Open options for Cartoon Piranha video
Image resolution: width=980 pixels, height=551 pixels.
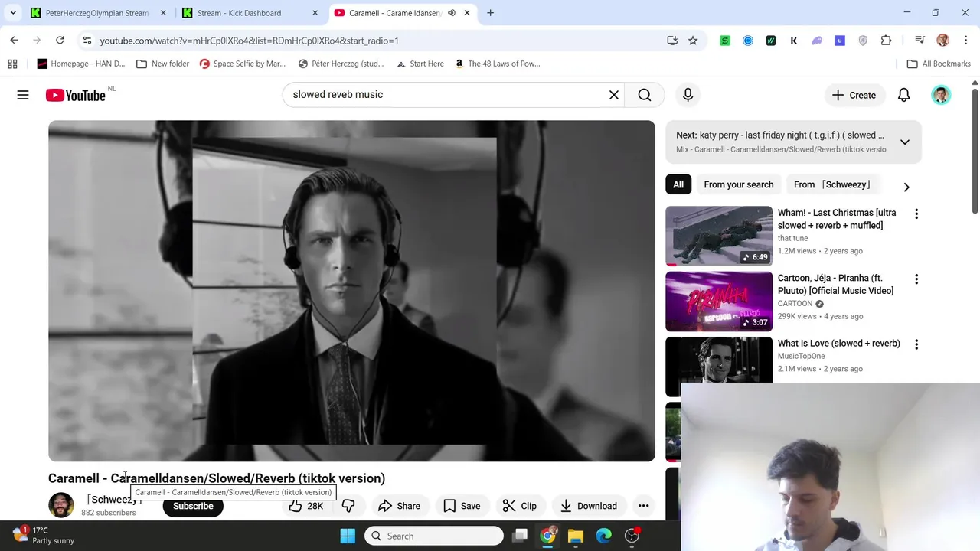tap(916, 279)
